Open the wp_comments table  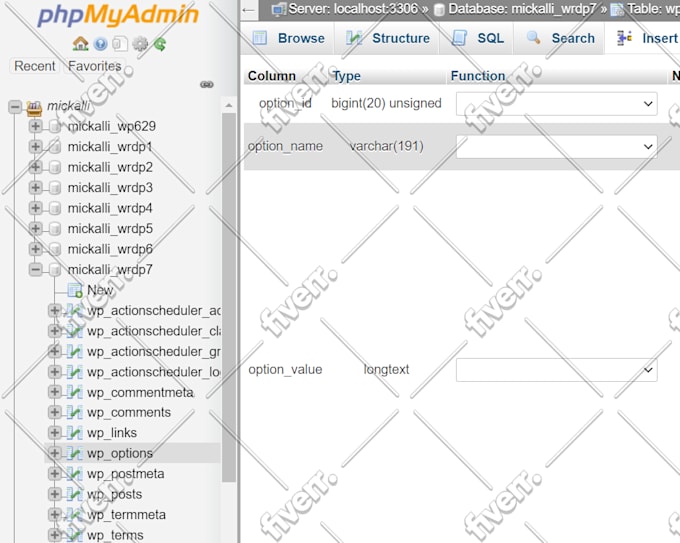129,412
